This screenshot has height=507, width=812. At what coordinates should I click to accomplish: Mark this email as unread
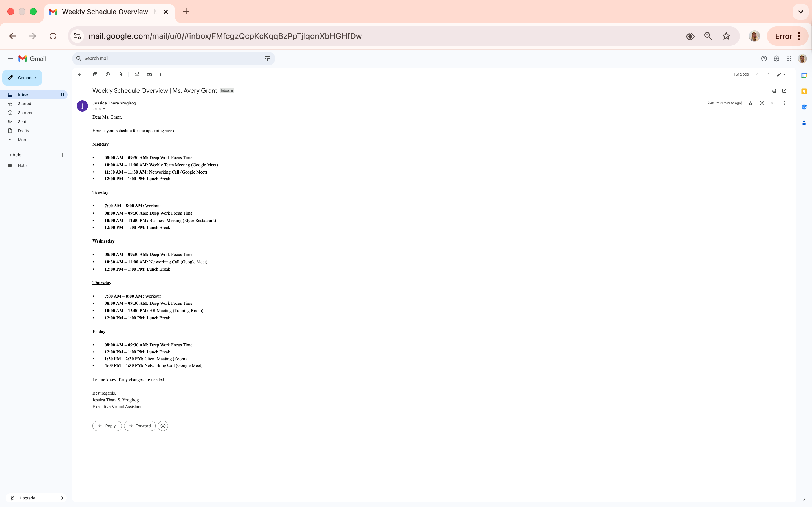point(137,74)
